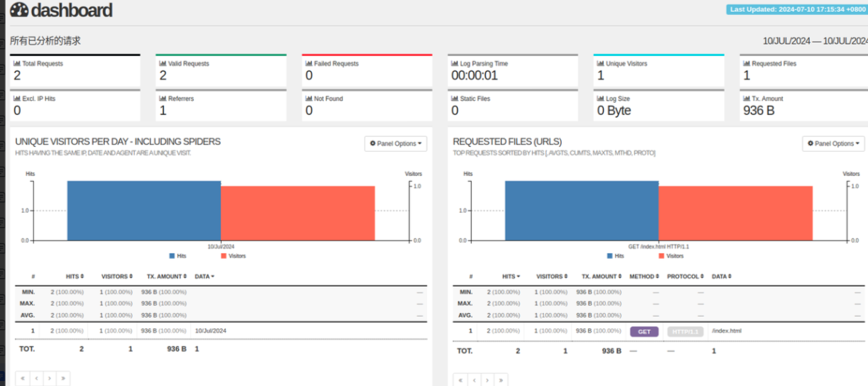The width and height of the screenshot is (868, 386).
Task: Click the chart icon beside Tx. Amount
Action: pyautogui.click(x=747, y=99)
